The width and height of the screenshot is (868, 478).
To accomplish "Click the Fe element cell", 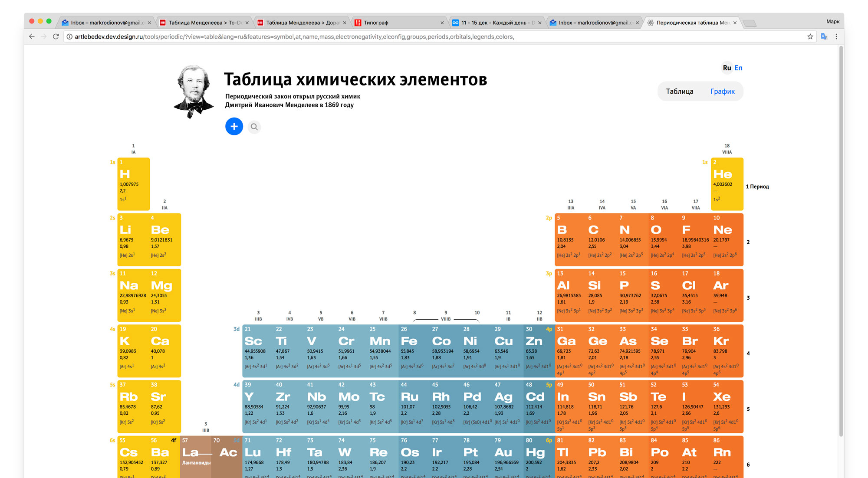I will click(414, 350).
